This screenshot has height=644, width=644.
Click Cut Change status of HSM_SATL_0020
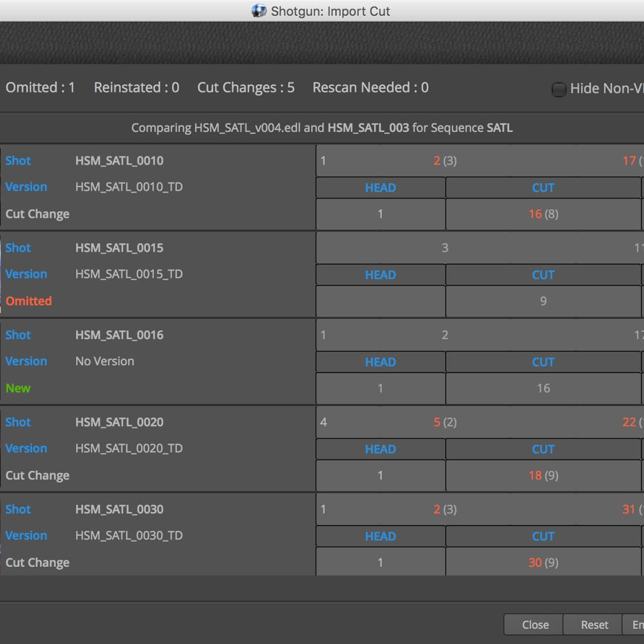point(37,475)
